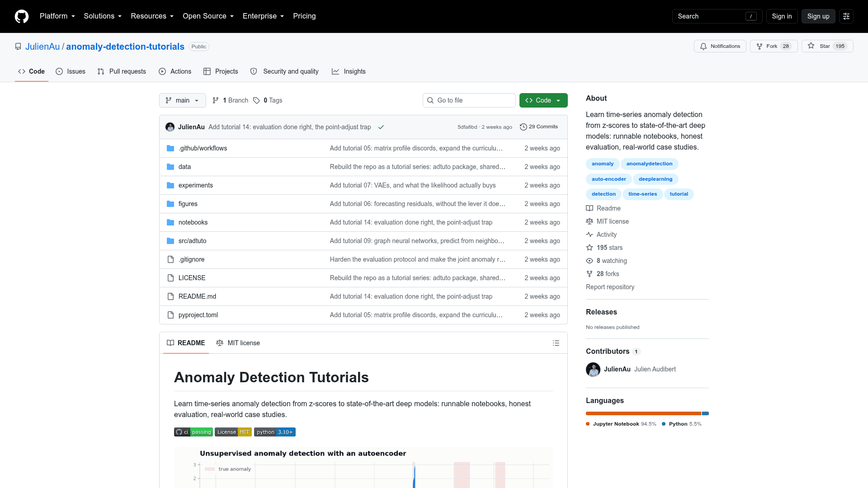This screenshot has height=488, width=868.
Task: Click the README.md file icon
Action: click(x=170, y=296)
